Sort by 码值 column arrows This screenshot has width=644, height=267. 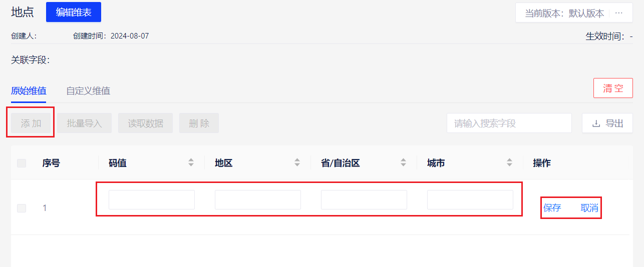tap(191, 162)
